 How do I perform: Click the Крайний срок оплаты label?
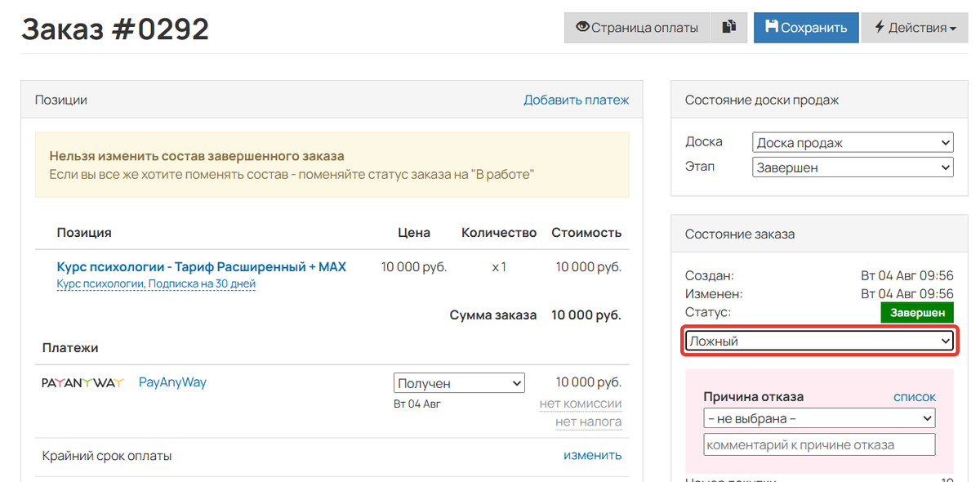point(107,456)
